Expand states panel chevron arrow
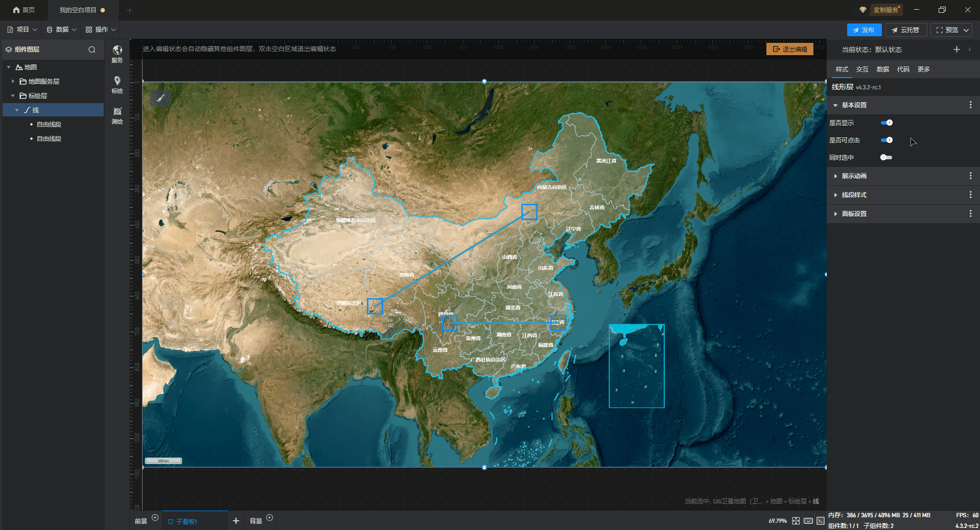Image resolution: width=980 pixels, height=530 pixels. click(970, 50)
